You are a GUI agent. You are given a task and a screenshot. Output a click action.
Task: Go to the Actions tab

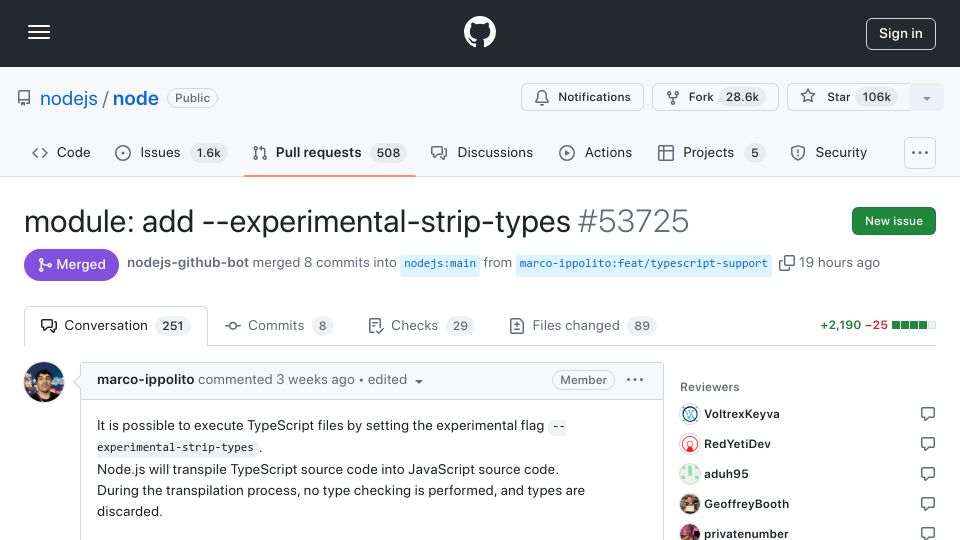pyautogui.click(x=595, y=152)
